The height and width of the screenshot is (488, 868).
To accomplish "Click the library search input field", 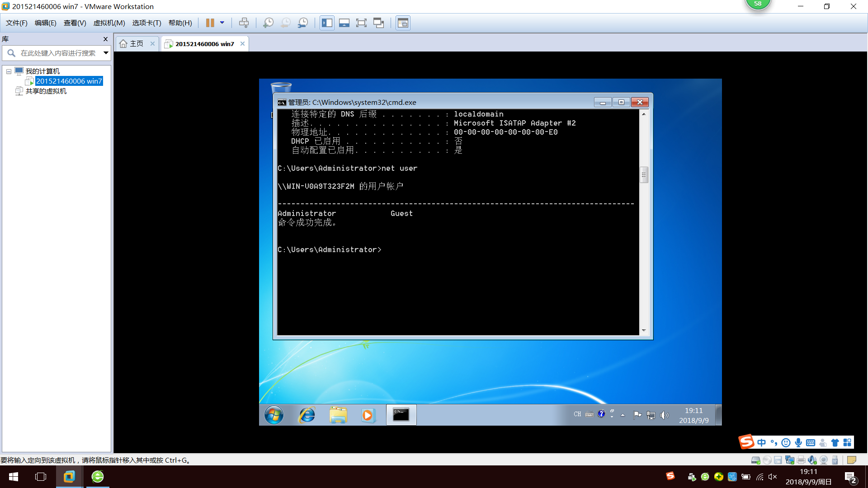I will coord(58,53).
